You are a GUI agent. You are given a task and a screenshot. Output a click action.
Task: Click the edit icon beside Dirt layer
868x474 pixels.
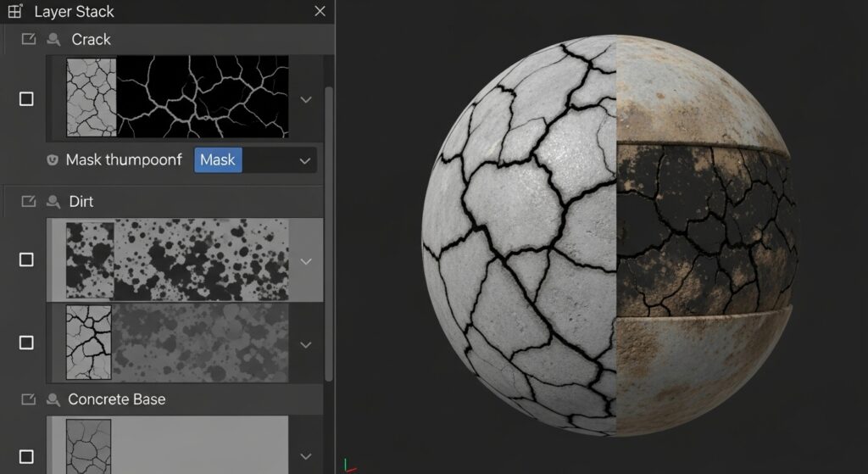click(28, 202)
